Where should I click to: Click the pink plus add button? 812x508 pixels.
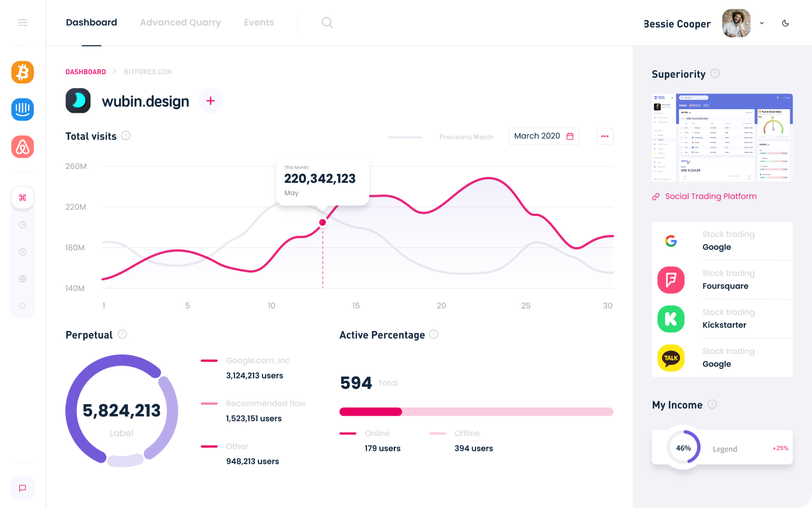211,101
